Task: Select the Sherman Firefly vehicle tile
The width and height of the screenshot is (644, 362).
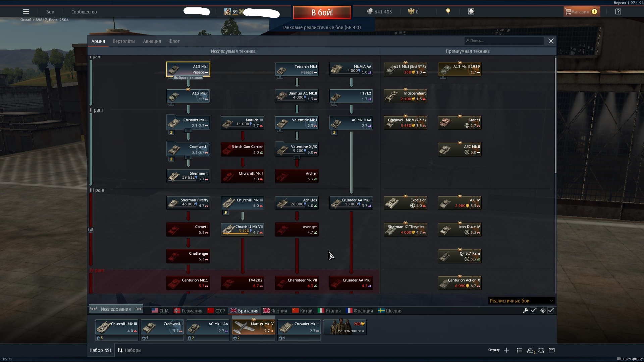Action: (188, 203)
